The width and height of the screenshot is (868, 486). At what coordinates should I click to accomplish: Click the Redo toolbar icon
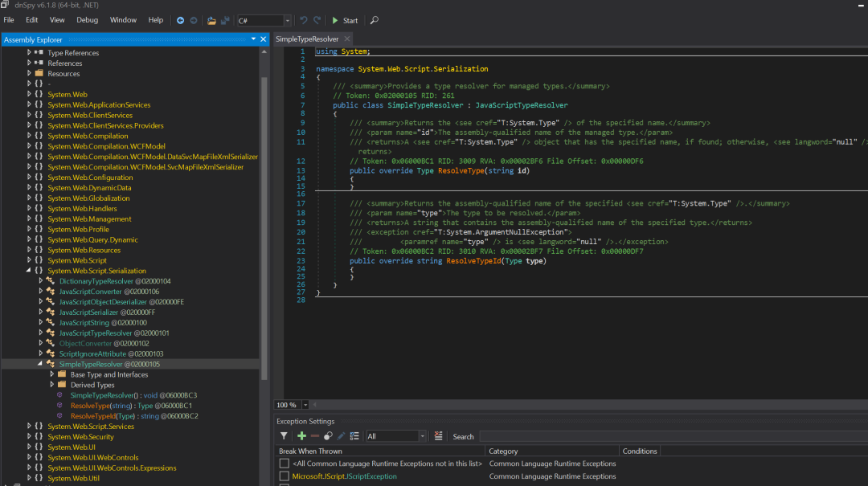[317, 20]
